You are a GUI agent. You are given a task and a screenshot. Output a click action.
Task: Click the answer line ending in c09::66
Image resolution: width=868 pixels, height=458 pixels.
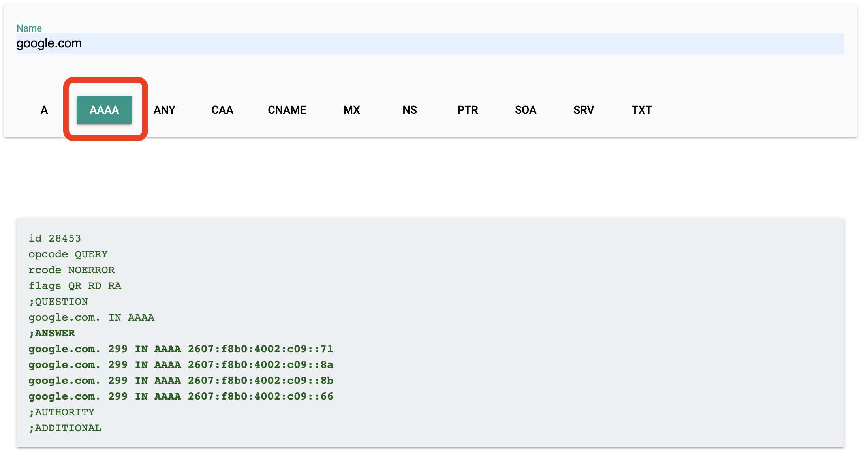pos(181,396)
